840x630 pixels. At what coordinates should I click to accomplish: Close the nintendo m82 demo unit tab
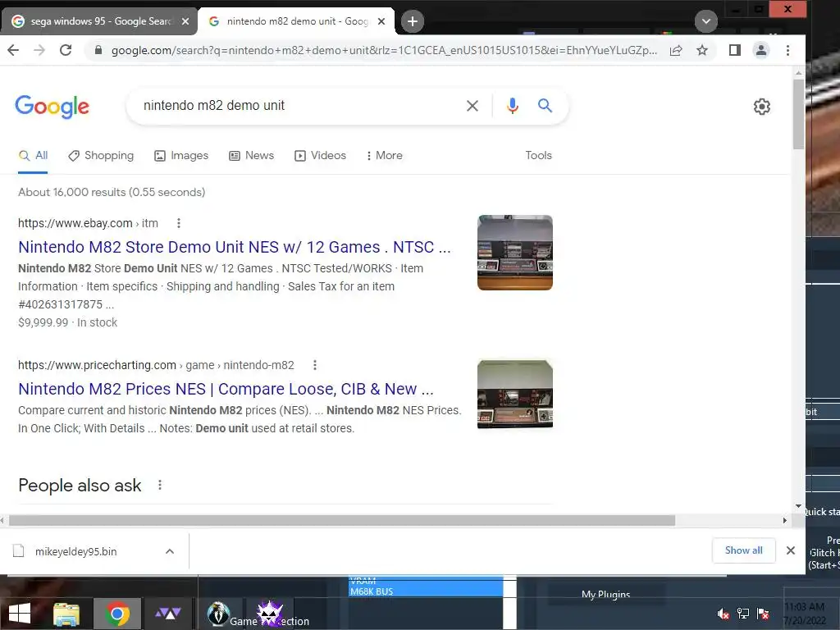coord(381,21)
